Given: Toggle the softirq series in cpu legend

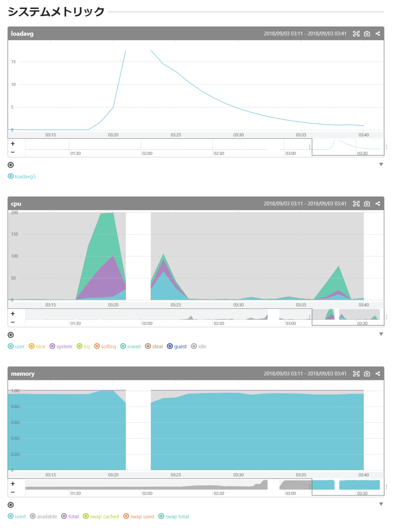Looking at the screenshot, I should (105, 346).
